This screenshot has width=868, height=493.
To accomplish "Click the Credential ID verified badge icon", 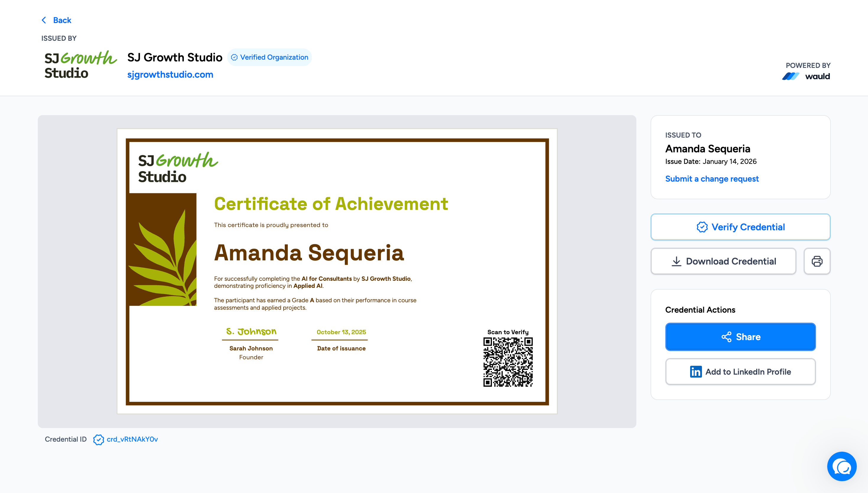I will click(98, 440).
